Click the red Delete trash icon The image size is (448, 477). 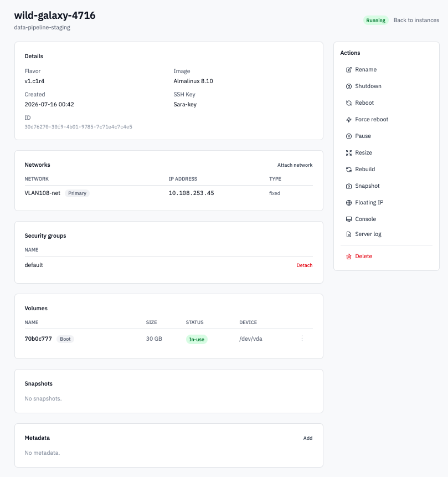(x=348, y=257)
